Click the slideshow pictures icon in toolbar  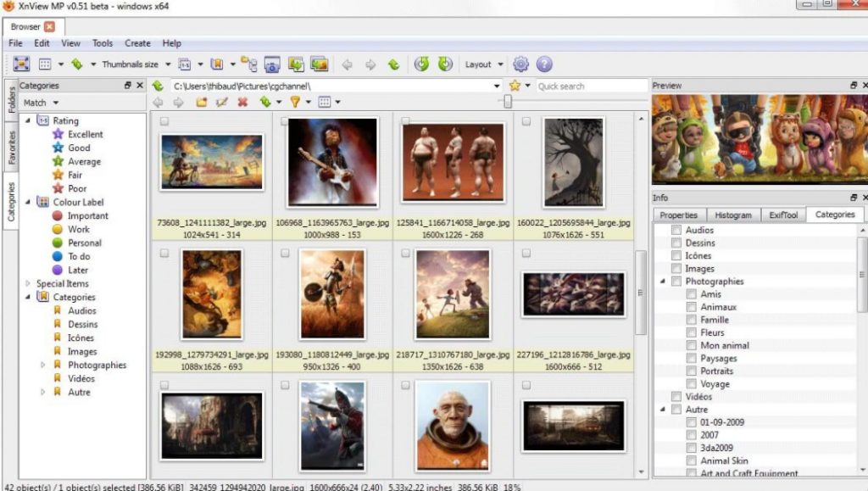[320, 64]
